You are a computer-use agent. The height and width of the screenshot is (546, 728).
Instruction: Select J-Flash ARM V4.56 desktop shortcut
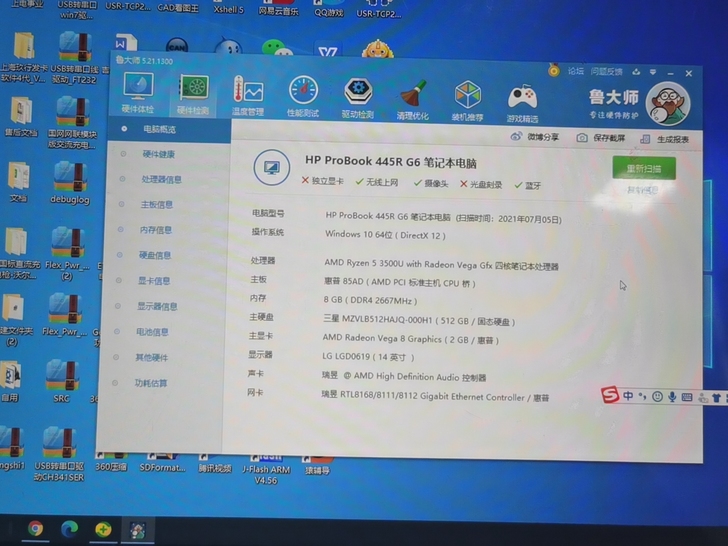(x=266, y=470)
